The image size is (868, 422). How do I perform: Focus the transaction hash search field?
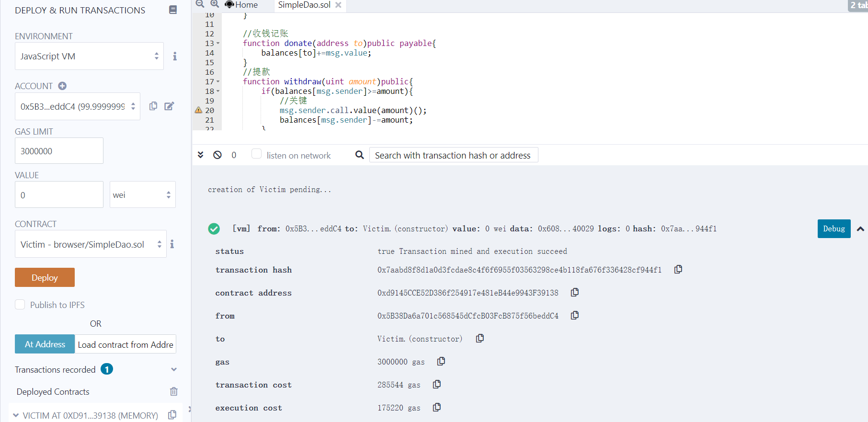[x=453, y=155]
